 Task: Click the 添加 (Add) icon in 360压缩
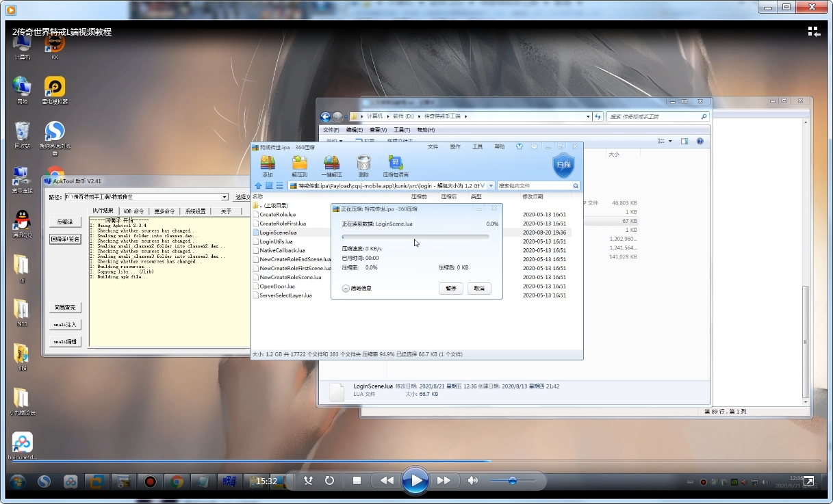[267, 165]
